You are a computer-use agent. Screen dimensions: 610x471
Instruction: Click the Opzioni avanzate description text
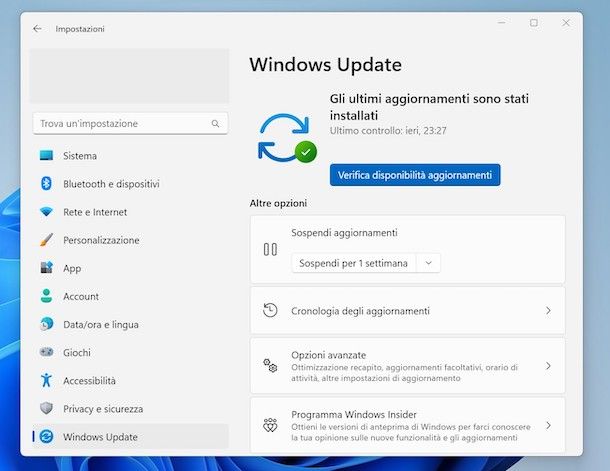click(404, 373)
